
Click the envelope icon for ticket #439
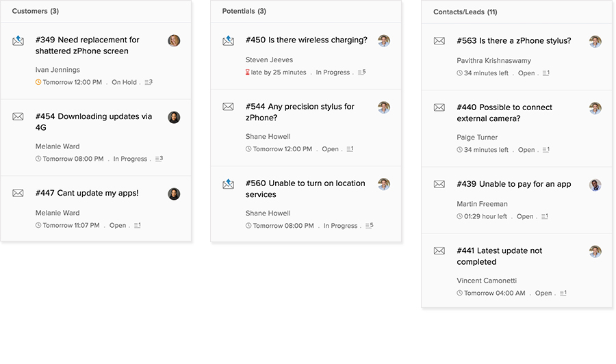coord(439,184)
